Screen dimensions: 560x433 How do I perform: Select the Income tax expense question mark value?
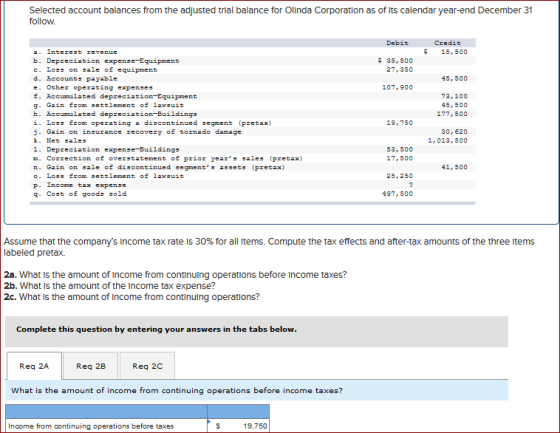tap(411, 185)
